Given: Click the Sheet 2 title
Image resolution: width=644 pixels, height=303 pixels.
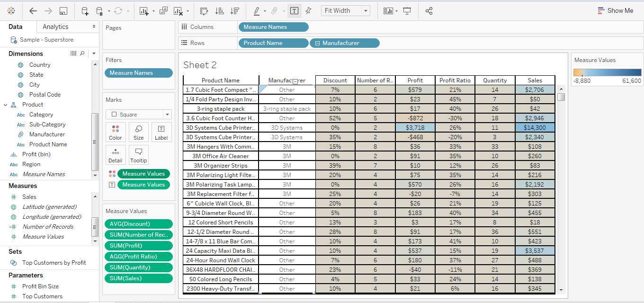Looking at the screenshot, I should (200, 65).
